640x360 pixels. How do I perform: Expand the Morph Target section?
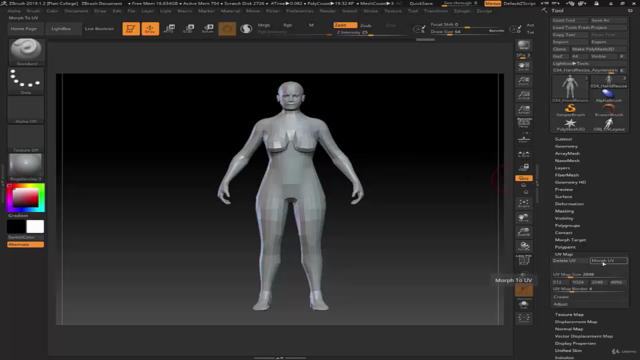570,240
